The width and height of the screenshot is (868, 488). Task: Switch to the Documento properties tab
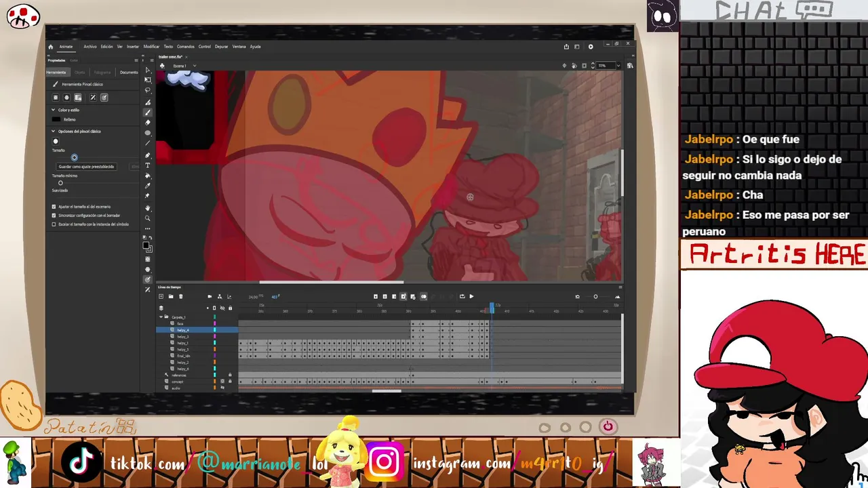pos(129,73)
